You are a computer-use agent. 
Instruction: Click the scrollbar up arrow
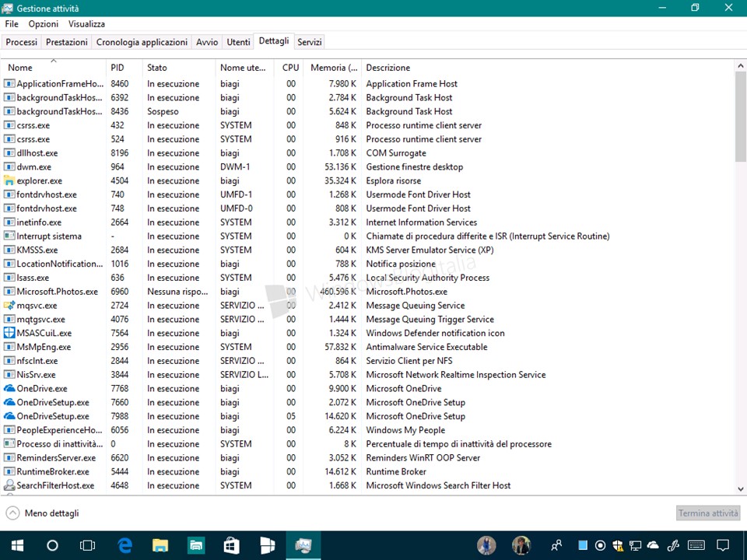tap(740, 66)
